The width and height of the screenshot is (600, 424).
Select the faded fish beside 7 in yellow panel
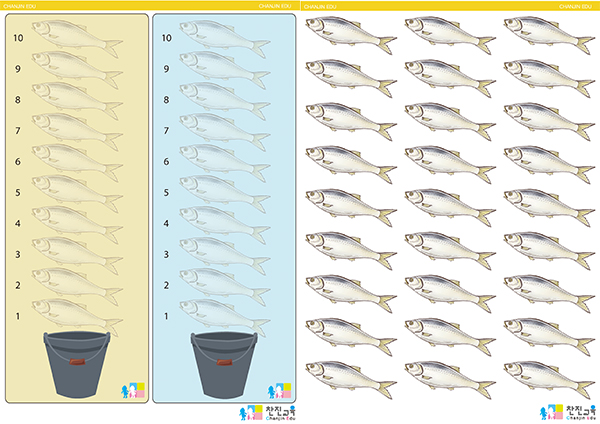[77, 132]
